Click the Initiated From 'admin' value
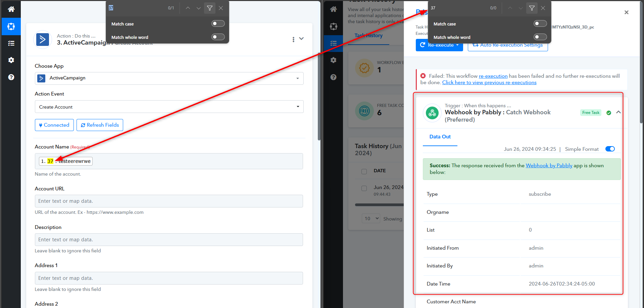 click(x=536, y=248)
